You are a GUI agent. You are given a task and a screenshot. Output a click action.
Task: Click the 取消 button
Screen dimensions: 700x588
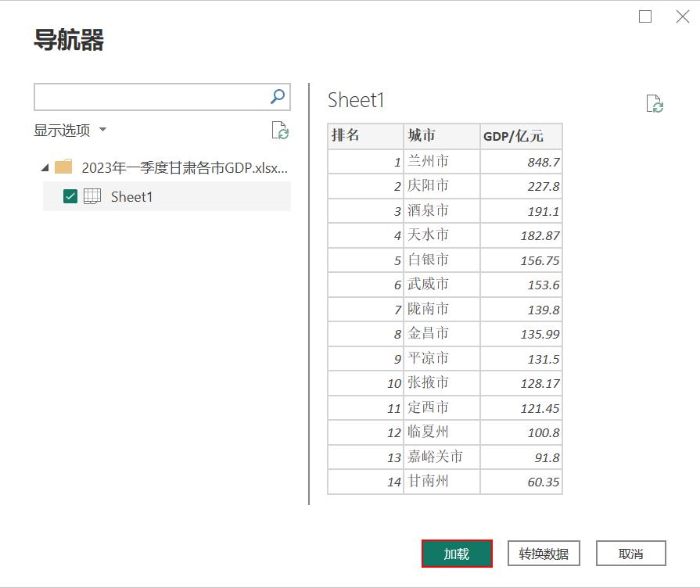[630, 554]
